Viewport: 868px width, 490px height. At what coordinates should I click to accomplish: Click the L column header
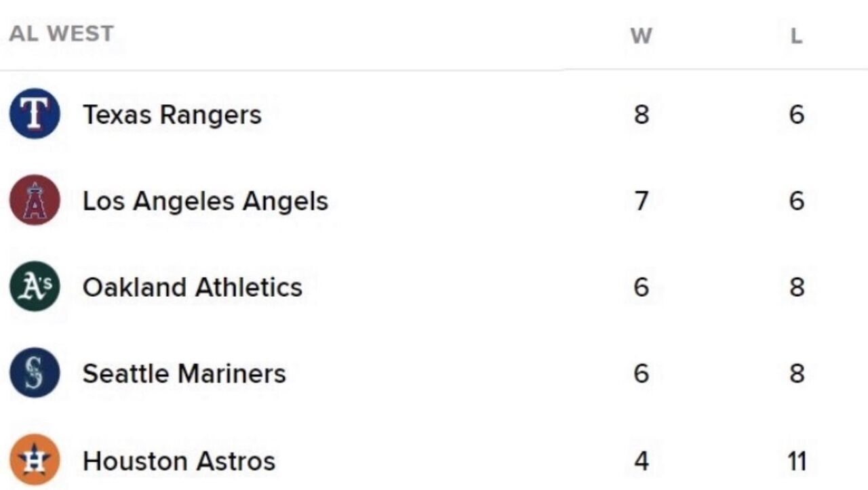coord(796,35)
